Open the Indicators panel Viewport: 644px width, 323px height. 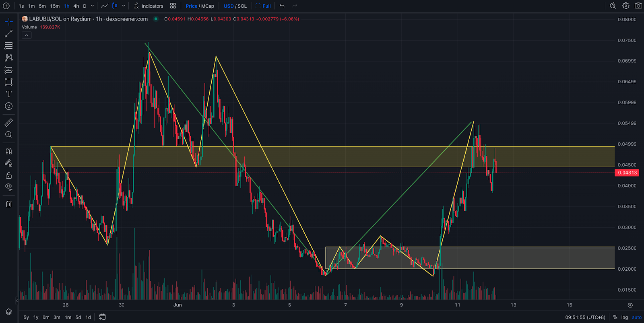click(148, 6)
